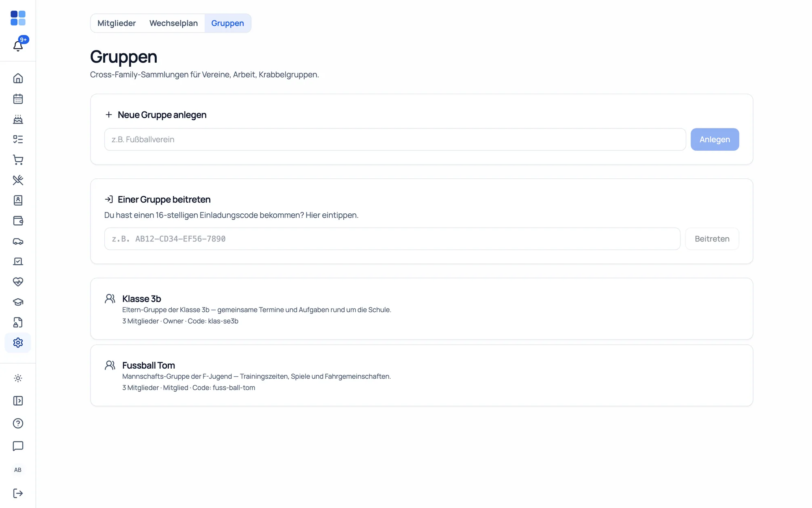Open the ballot check box icon

[18, 261]
